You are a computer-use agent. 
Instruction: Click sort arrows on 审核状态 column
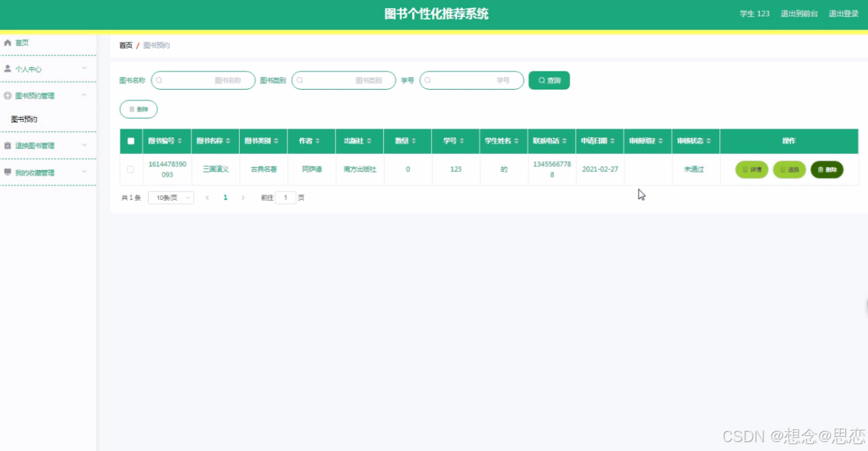tap(709, 141)
